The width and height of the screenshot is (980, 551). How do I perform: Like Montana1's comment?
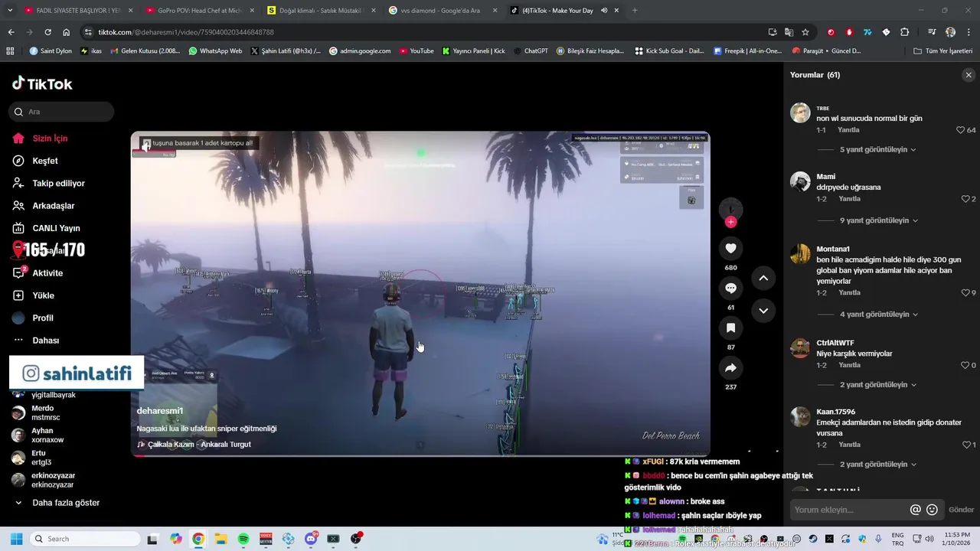pyautogui.click(x=965, y=293)
